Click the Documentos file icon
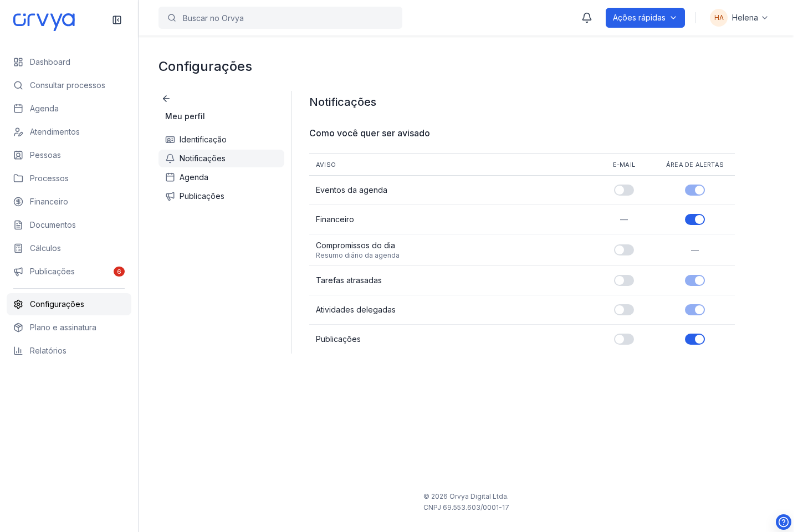The height and width of the screenshot is (532, 798). click(18, 225)
